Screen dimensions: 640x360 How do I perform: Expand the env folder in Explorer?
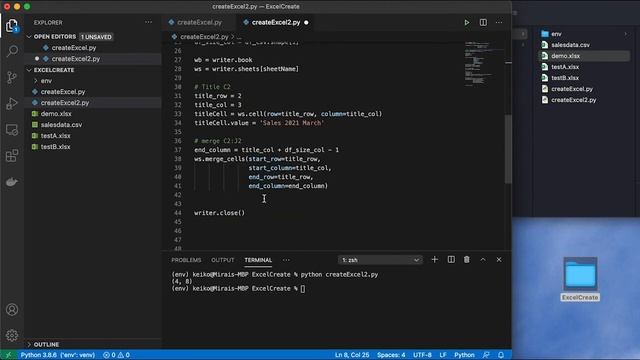click(x=46, y=81)
